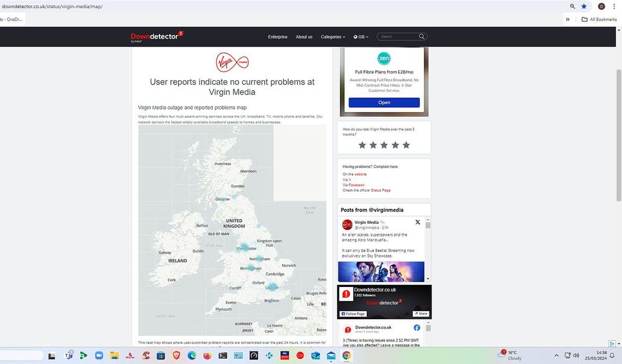Open Microsoft Store from taskbar
622x364 pixels.
pos(161,356)
